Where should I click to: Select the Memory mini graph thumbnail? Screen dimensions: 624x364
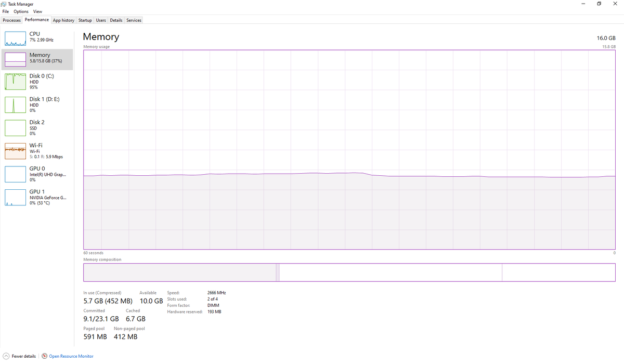16,60
